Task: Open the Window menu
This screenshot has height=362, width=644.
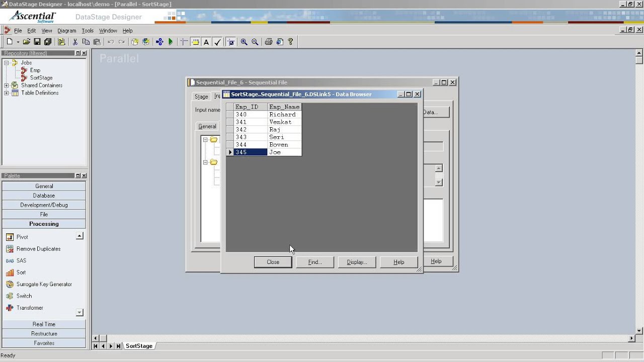Action: [108, 31]
